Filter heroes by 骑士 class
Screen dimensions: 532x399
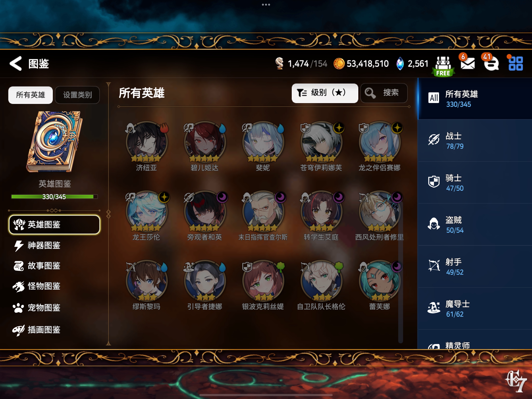tap(475, 182)
